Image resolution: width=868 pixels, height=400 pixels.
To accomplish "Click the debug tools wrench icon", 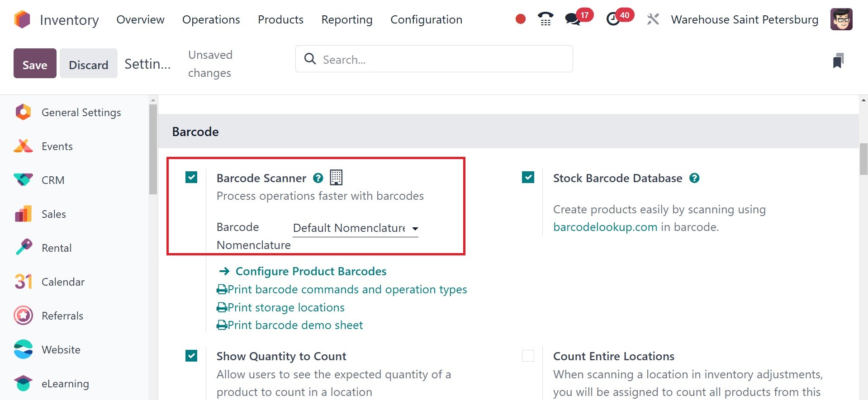I will 653,19.
